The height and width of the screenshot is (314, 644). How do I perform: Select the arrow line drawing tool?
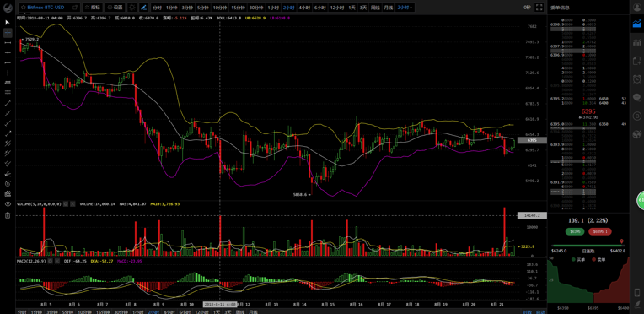8,133
